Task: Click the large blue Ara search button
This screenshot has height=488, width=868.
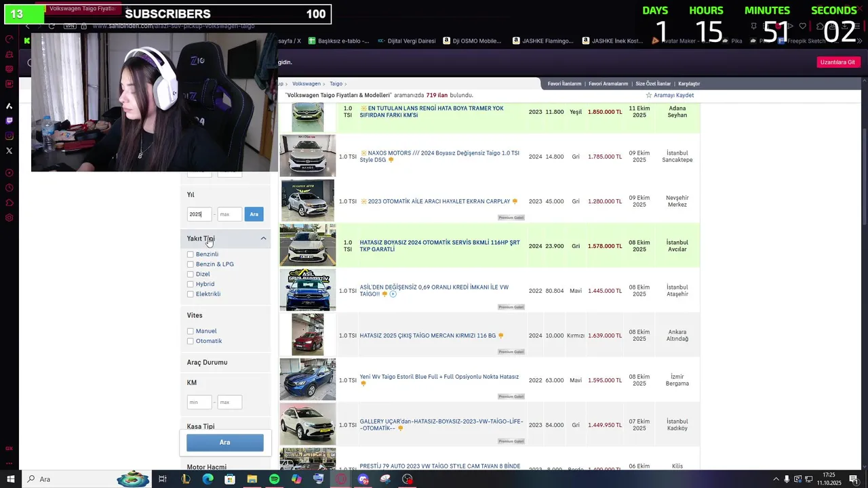Action: pos(225,443)
